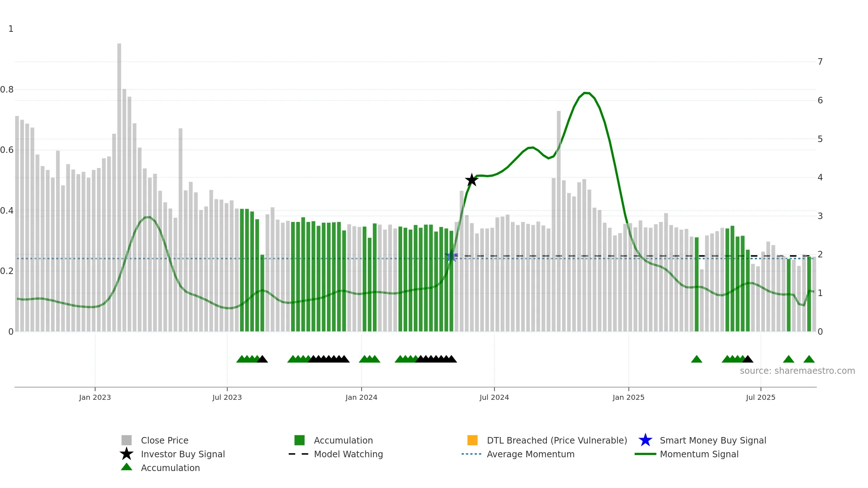
Task: Toggle the Close Price legend label
Action: 165,440
